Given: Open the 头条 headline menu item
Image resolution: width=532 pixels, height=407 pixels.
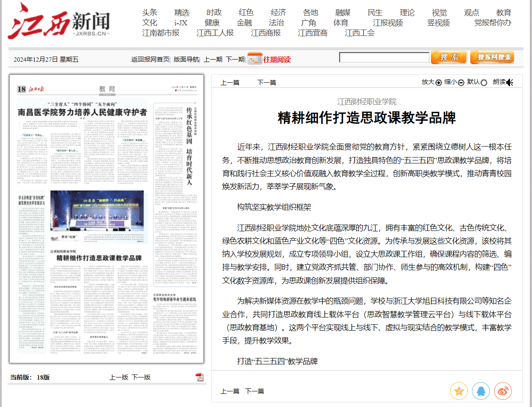Looking at the screenshot, I should click(149, 13).
